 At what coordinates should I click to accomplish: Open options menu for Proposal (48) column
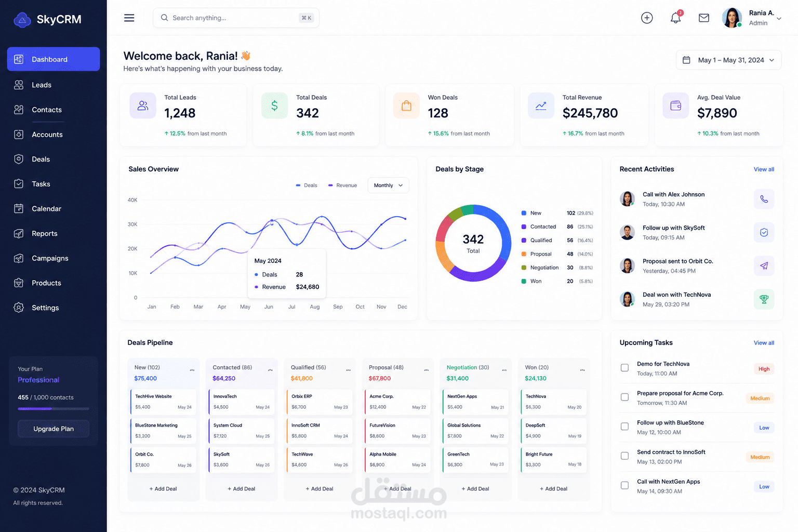(x=426, y=370)
